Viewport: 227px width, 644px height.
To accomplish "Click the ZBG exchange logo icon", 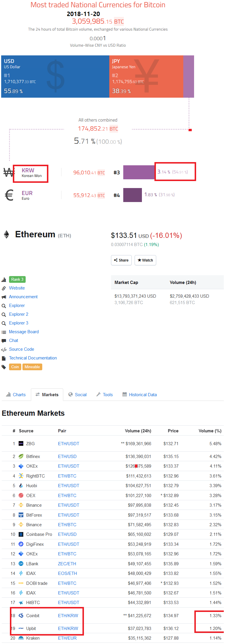I will point(21,443).
